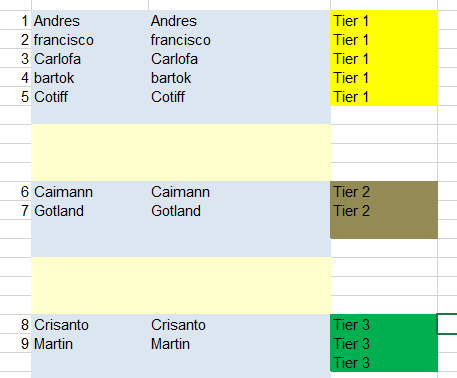Select the yellow Tier 1 cell beside Andres
This screenshot has height=378, width=457.
point(384,20)
